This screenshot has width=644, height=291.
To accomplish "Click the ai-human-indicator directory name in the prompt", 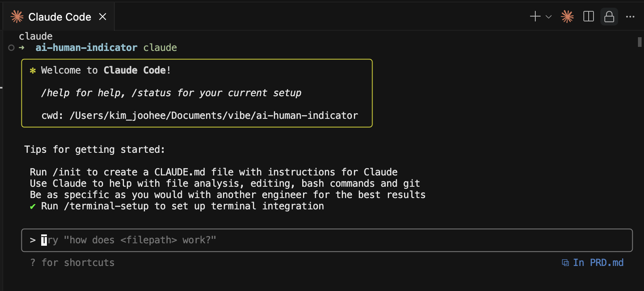I will 86,48.
